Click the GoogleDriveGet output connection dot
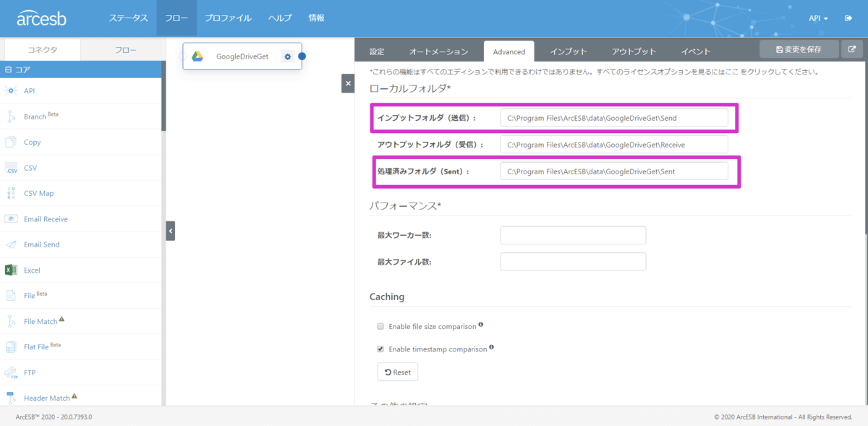This screenshot has width=868, height=426. [302, 56]
